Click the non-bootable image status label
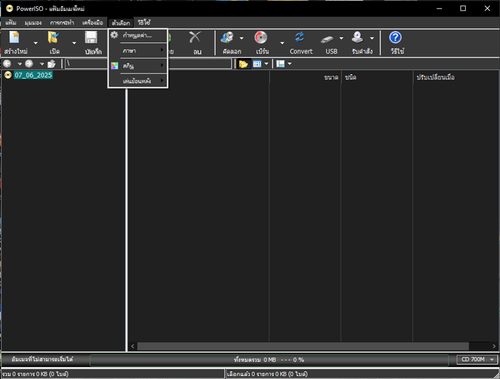The image size is (500, 379). 42,359
